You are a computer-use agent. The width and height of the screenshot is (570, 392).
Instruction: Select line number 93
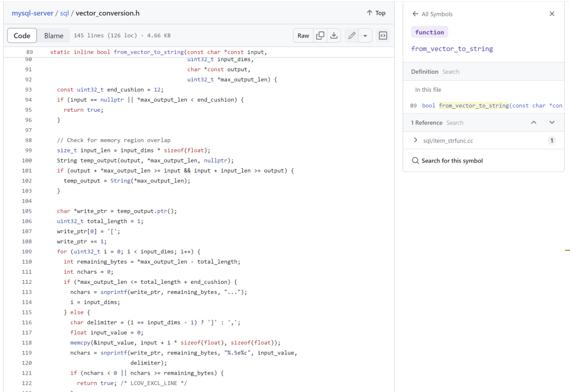(28, 90)
